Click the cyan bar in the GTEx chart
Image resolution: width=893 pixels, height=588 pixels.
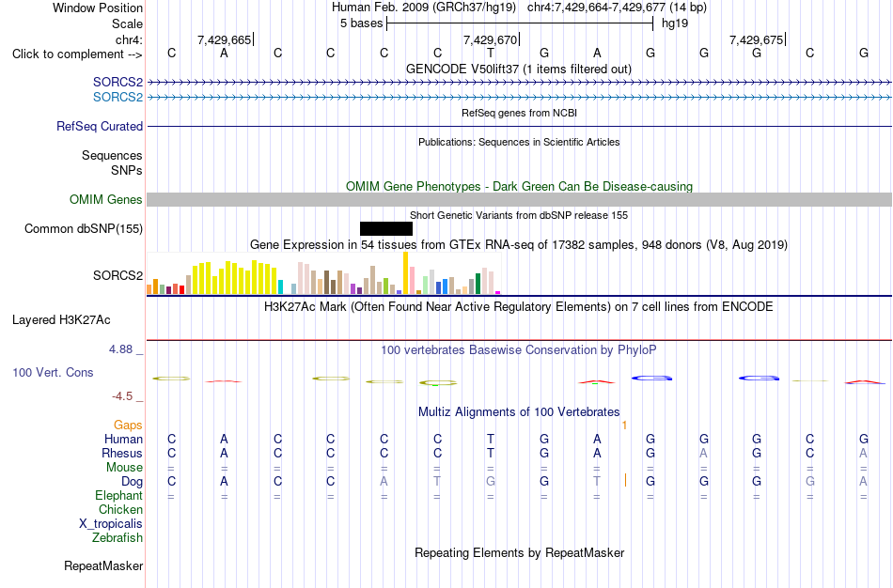(x=281, y=286)
